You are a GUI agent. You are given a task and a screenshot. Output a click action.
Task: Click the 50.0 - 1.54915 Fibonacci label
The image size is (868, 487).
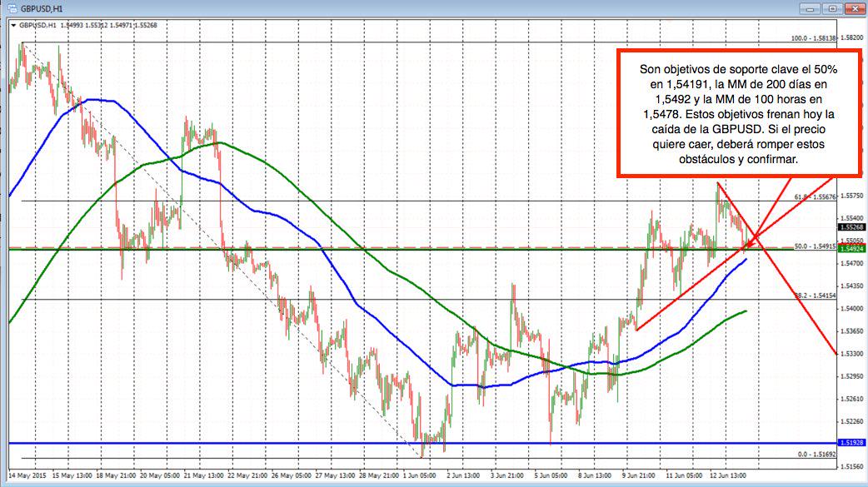coord(815,246)
